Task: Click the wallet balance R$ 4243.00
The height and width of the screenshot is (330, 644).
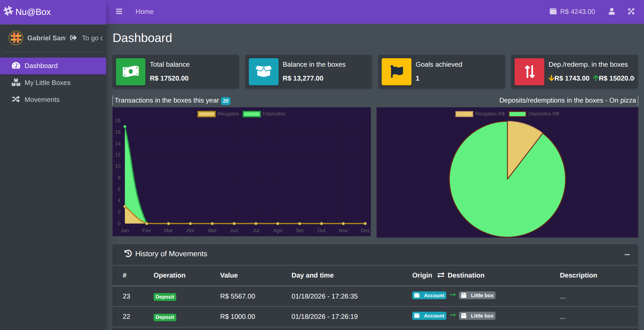Action: tap(572, 12)
